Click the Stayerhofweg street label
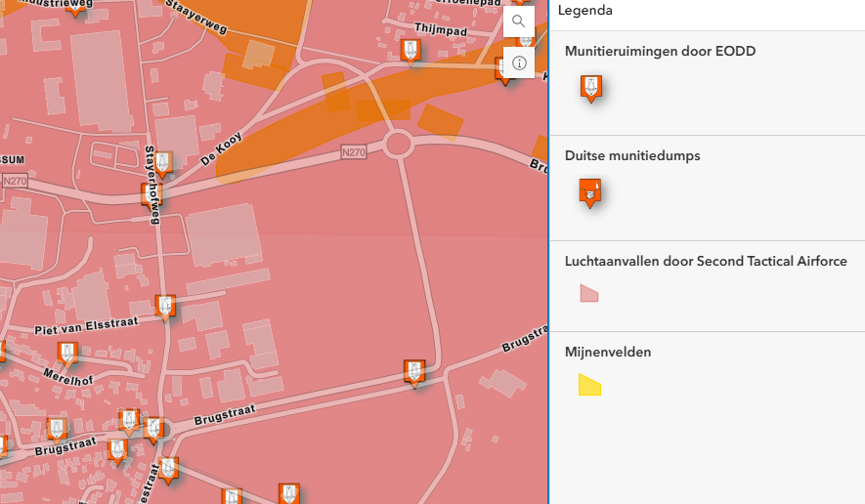 tap(151, 186)
